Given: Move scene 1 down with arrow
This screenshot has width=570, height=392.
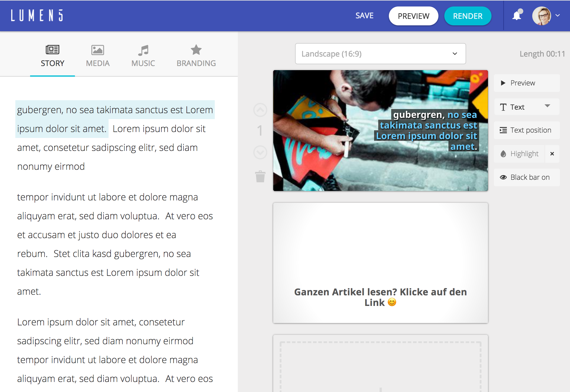Looking at the screenshot, I should tap(260, 152).
